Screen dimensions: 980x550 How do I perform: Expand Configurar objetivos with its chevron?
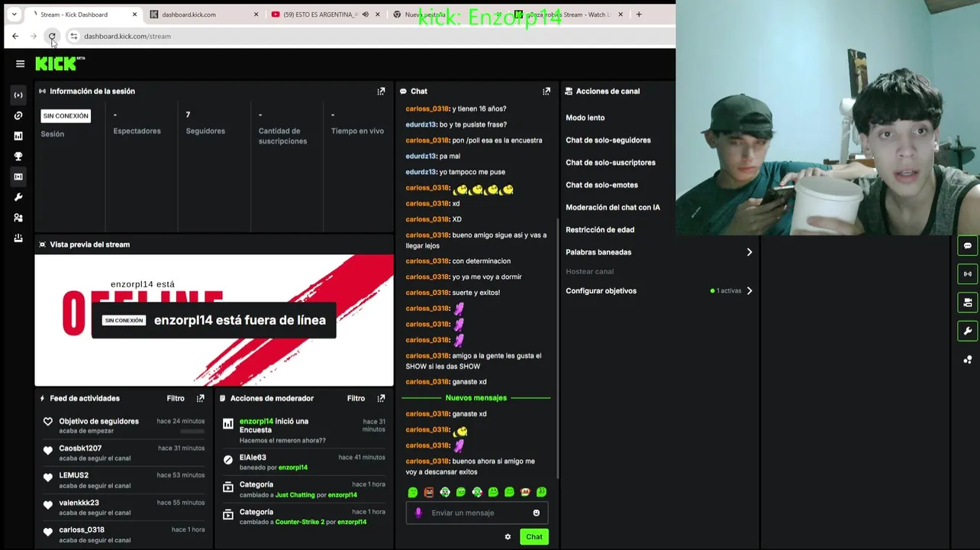[x=750, y=291]
